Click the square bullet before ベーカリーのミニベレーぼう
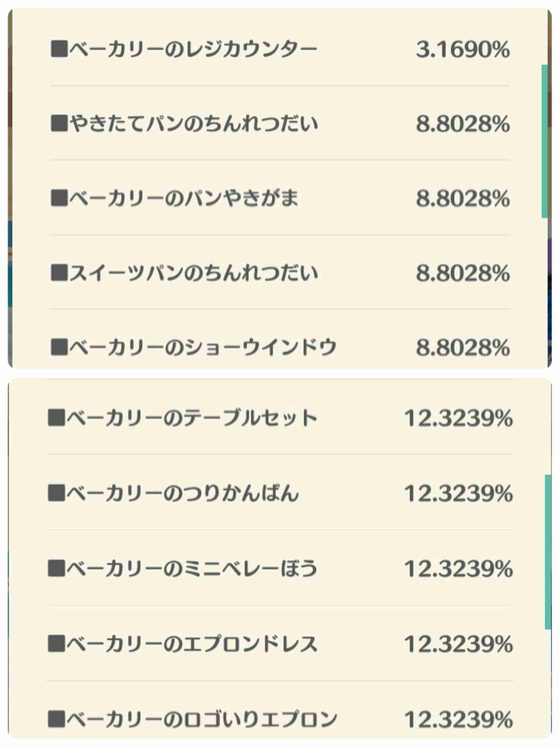 click(56, 568)
